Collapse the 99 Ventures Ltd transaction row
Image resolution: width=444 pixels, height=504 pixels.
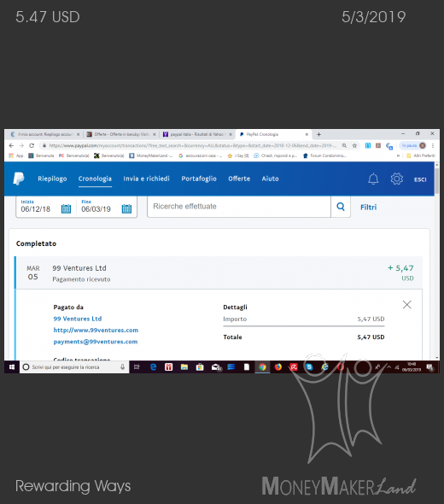(x=219, y=273)
